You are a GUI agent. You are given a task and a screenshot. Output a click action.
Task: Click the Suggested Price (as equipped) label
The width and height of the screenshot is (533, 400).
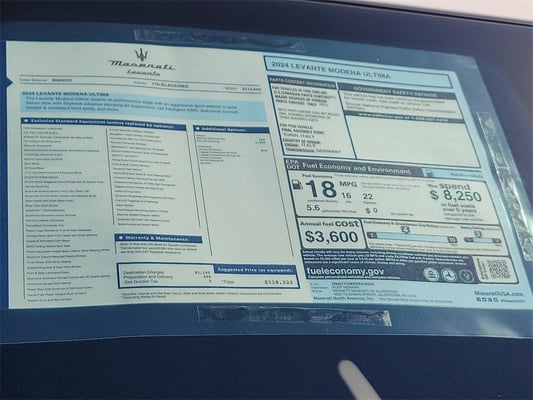pos(255,270)
